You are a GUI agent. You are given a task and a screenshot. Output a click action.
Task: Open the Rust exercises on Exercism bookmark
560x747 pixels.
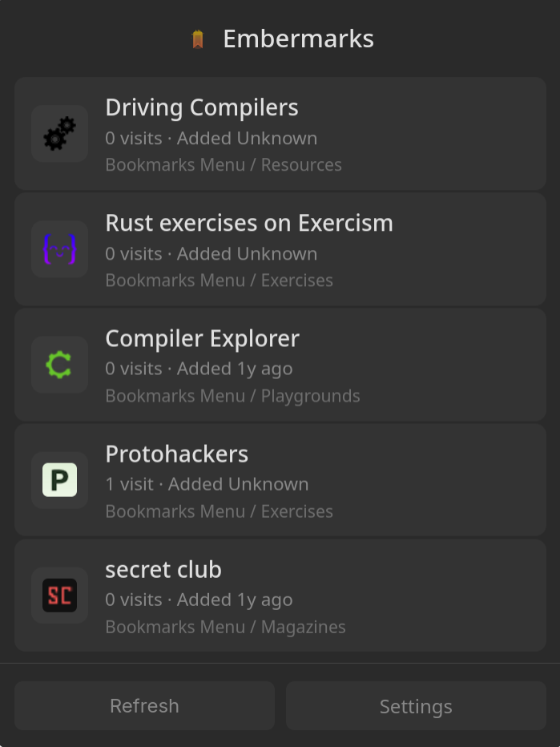click(249, 223)
